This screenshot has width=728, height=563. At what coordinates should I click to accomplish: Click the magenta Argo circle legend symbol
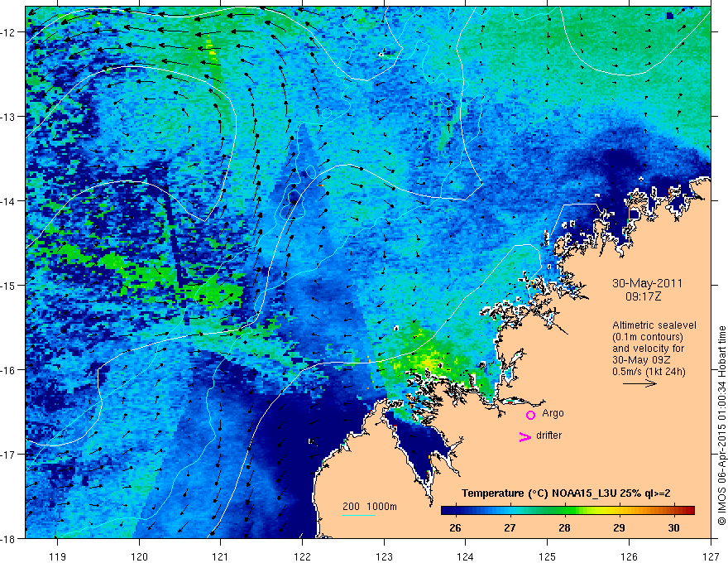pos(530,415)
